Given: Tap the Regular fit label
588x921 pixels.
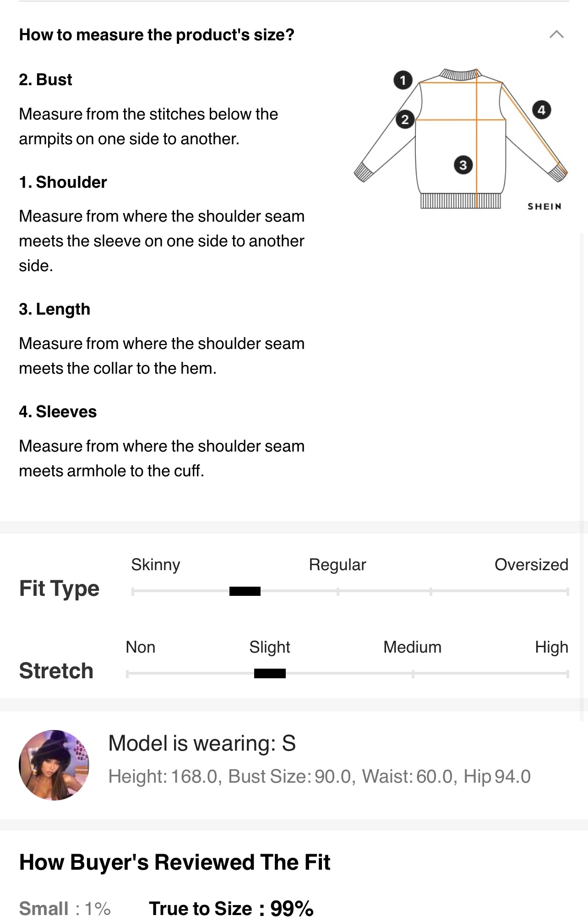Looking at the screenshot, I should [338, 565].
